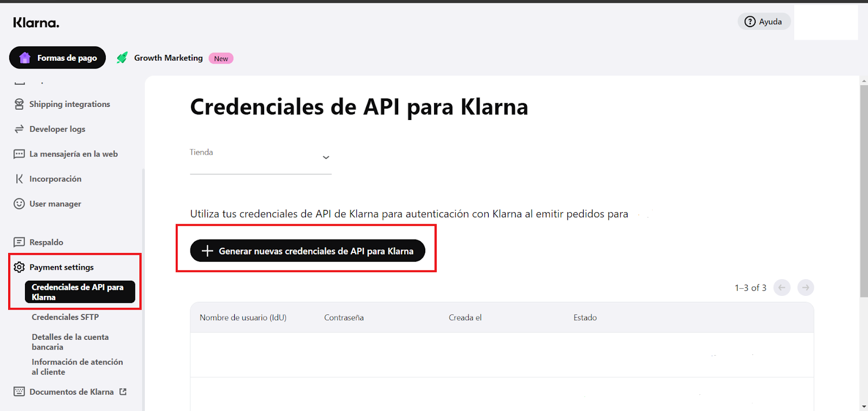Click the page vertical scrollbar
This screenshot has width=868, height=411.
864,191
